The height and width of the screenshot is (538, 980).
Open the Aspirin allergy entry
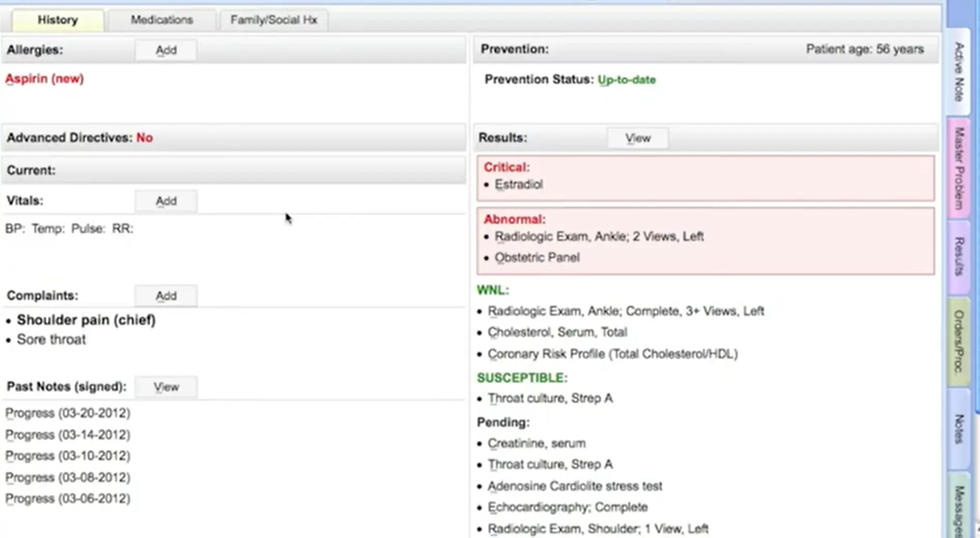pyautogui.click(x=44, y=79)
